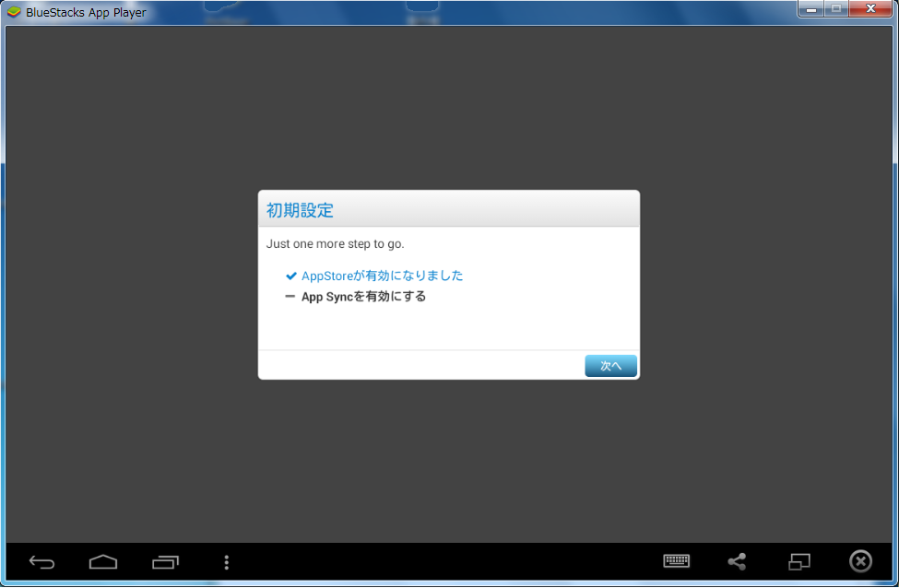Tap the Android home icon
899x588 pixels.
(x=103, y=562)
